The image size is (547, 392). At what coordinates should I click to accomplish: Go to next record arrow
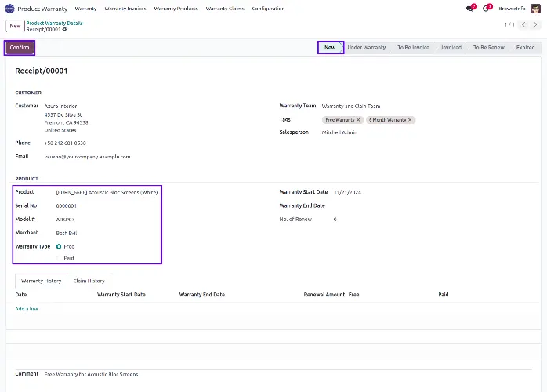(x=535, y=25)
